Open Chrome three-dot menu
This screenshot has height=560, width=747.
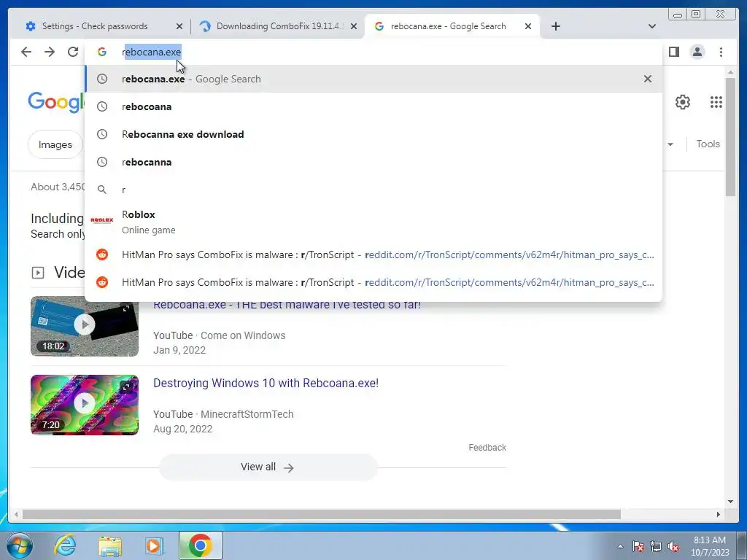[x=721, y=52]
